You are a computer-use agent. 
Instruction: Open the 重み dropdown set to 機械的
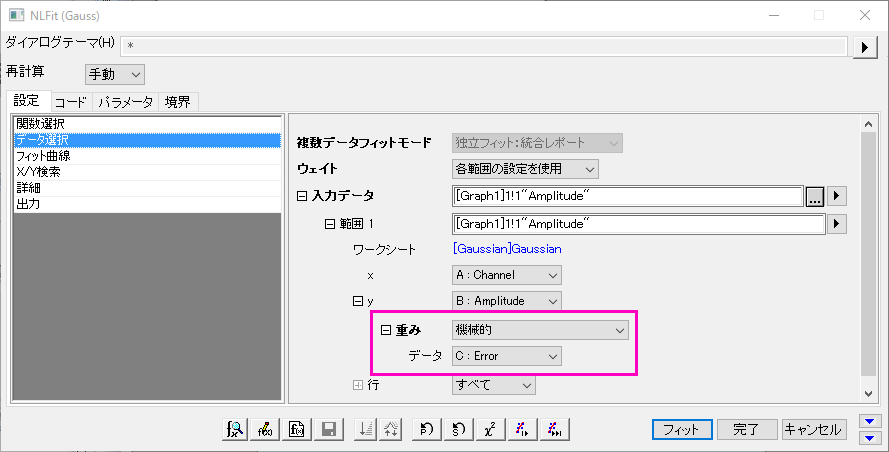pos(540,330)
